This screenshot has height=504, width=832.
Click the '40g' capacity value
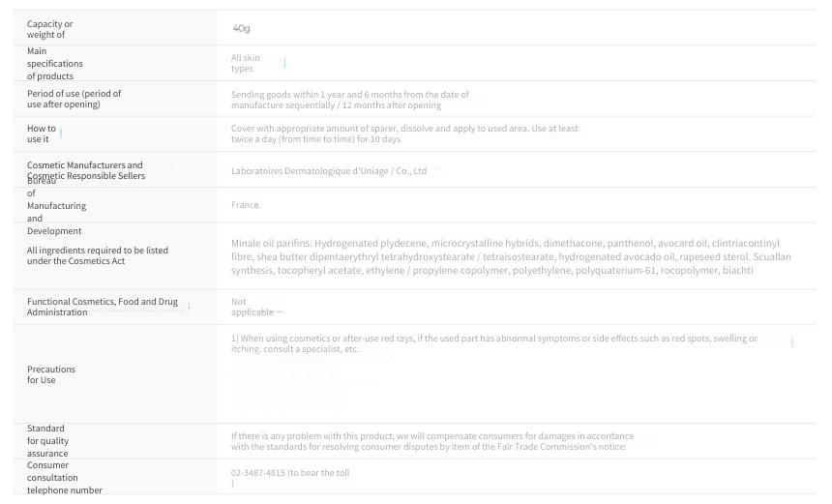(242, 28)
